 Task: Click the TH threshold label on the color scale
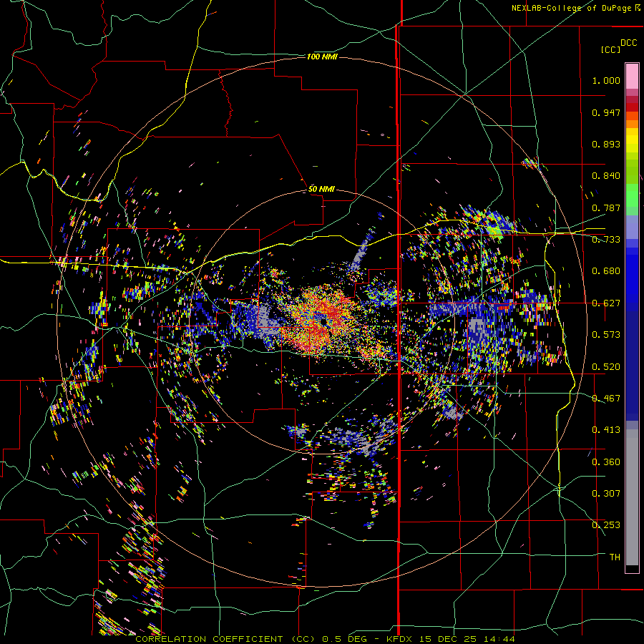615,557
